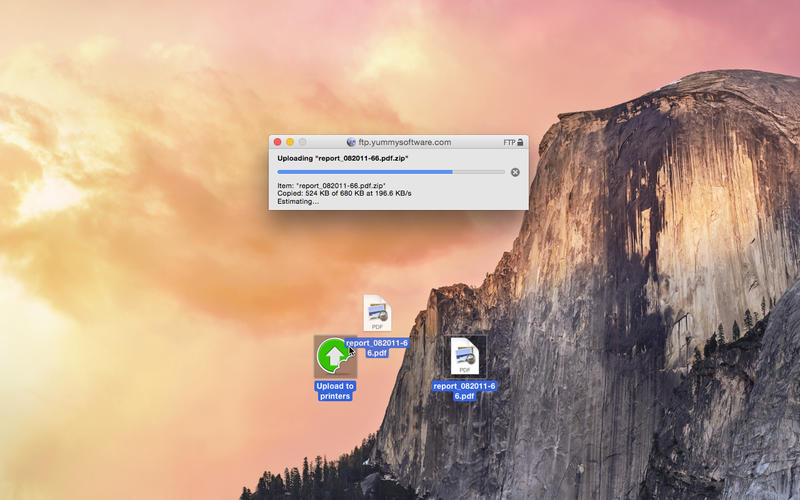Click the filename label under the right PDF
Viewport: 800px width, 500px height.
tap(464, 390)
